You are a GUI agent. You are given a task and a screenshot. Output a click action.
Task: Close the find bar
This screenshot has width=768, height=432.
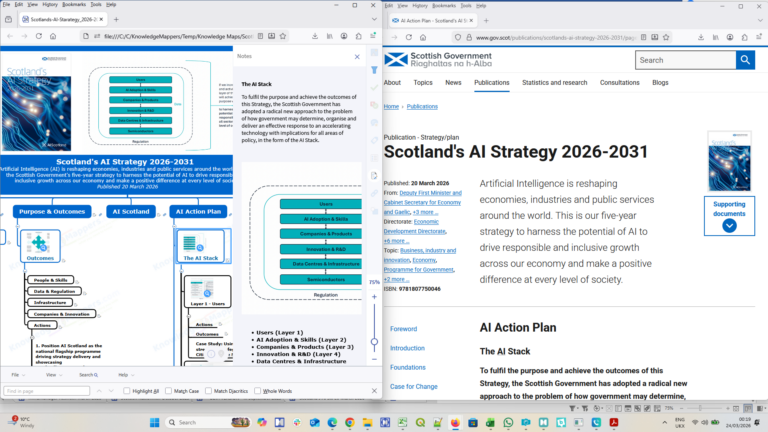(x=374, y=391)
